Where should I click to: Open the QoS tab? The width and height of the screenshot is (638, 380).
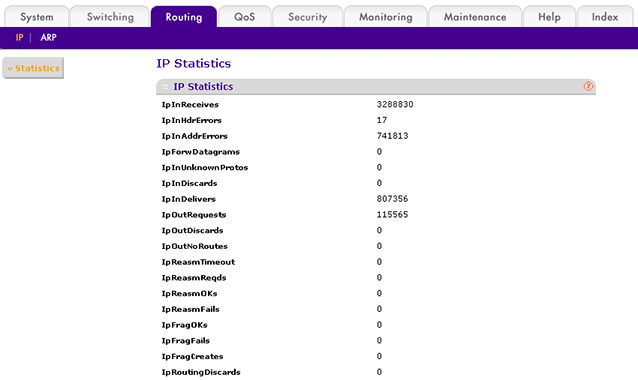(x=245, y=17)
